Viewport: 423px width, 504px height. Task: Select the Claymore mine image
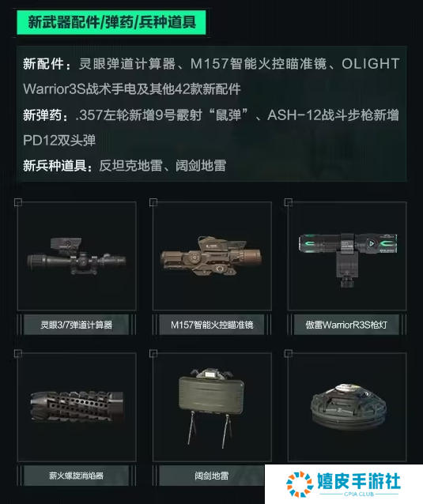(x=211, y=408)
